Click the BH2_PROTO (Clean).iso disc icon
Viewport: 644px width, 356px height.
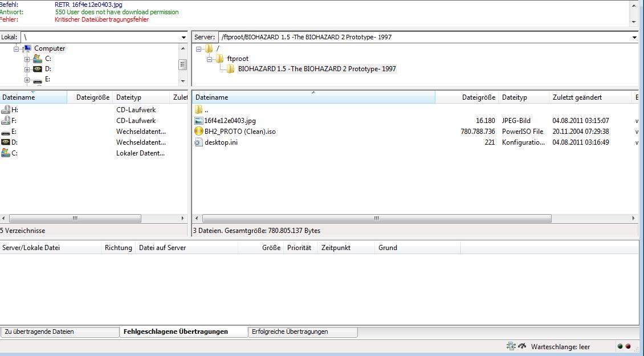pyautogui.click(x=199, y=132)
